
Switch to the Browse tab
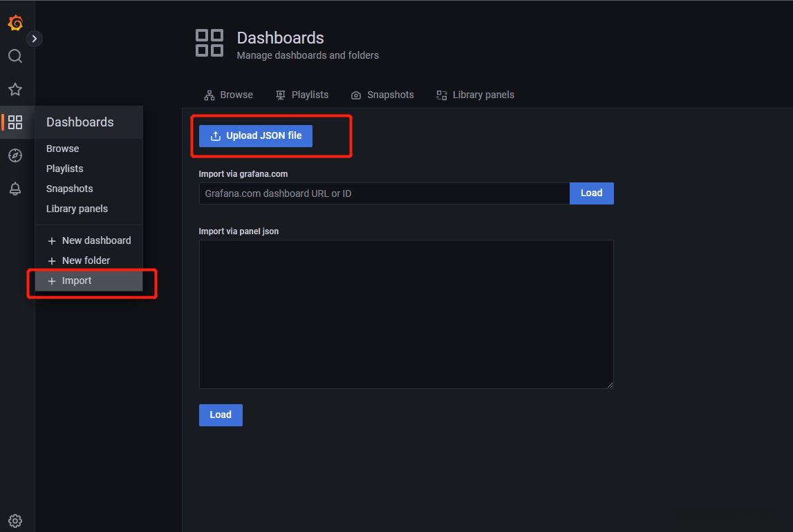tap(229, 95)
